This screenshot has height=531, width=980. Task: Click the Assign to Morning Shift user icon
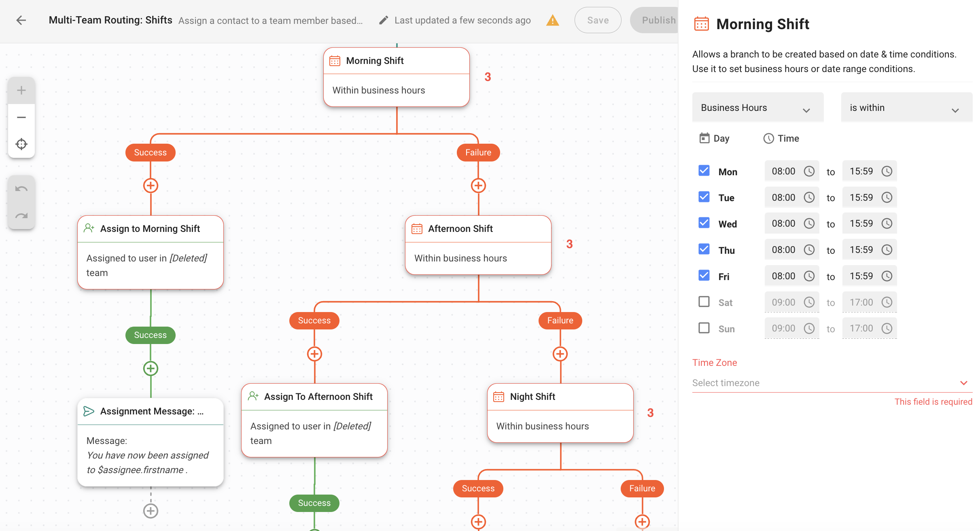point(89,228)
